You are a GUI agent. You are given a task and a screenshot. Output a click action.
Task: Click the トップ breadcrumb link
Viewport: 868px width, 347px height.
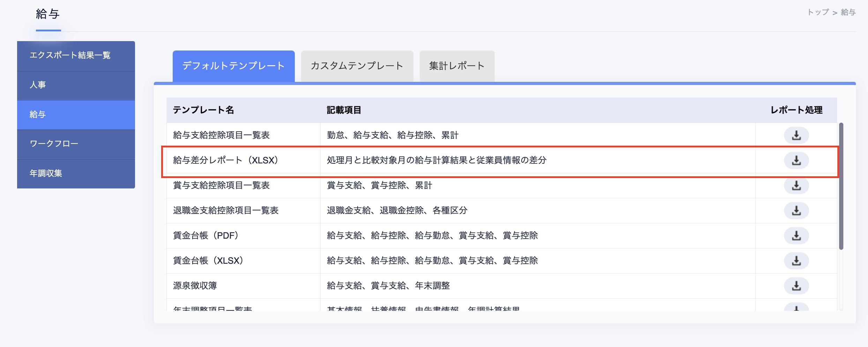(x=818, y=12)
